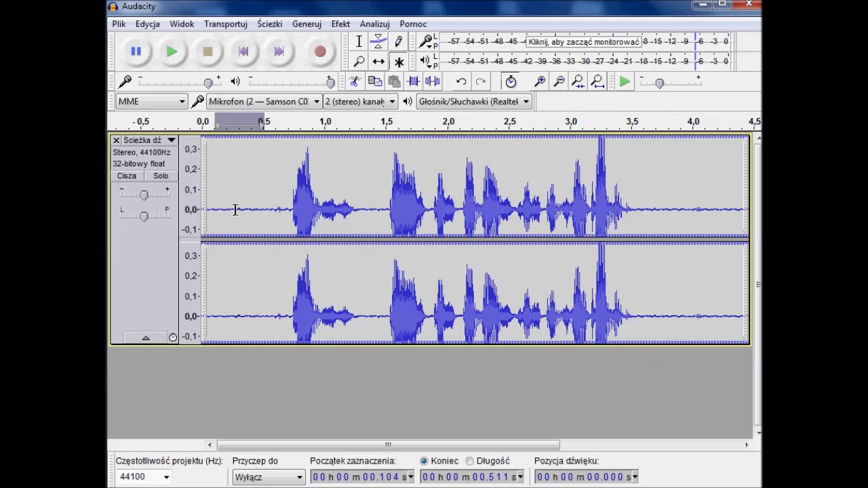The width and height of the screenshot is (868, 488).
Task: Click the track pan L/P slider
Action: click(x=144, y=216)
